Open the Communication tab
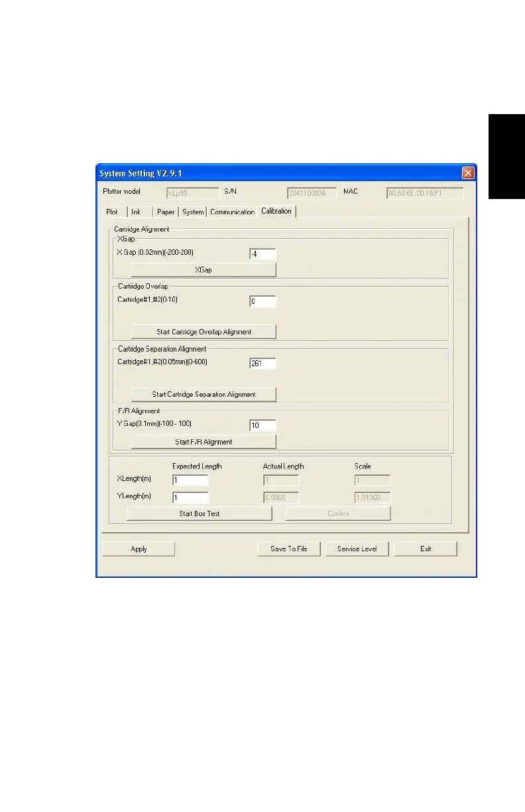The width and height of the screenshot is (525, 812). (x=233, y=212)
